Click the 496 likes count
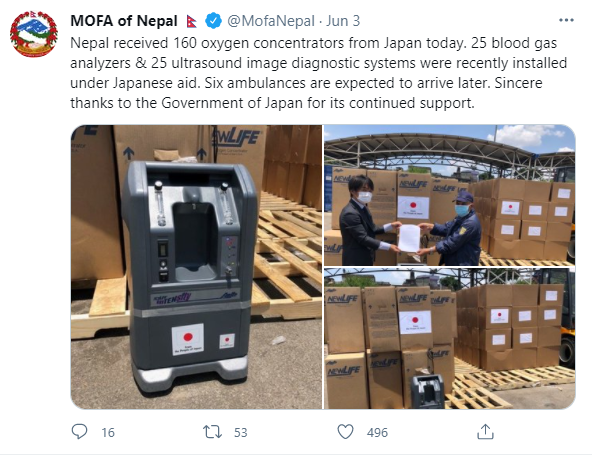The width and height of the screenshot is (592, 455). [377, 432]
